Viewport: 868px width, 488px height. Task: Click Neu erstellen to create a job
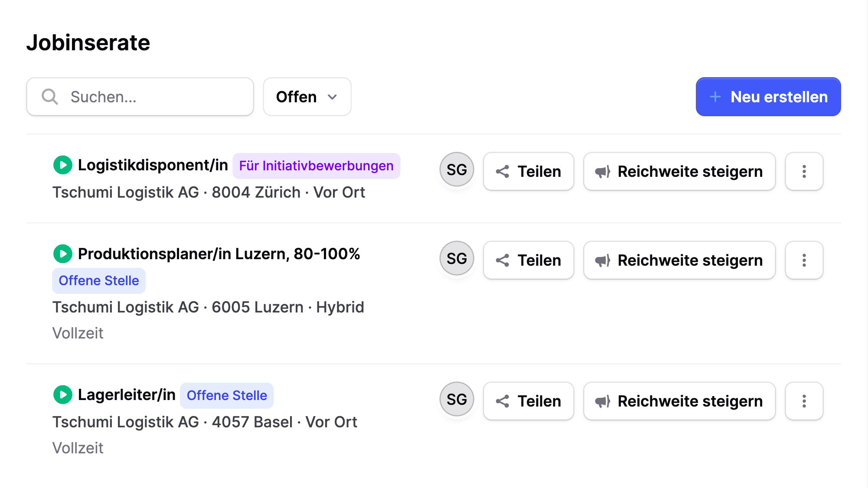[x=768, y=97]
